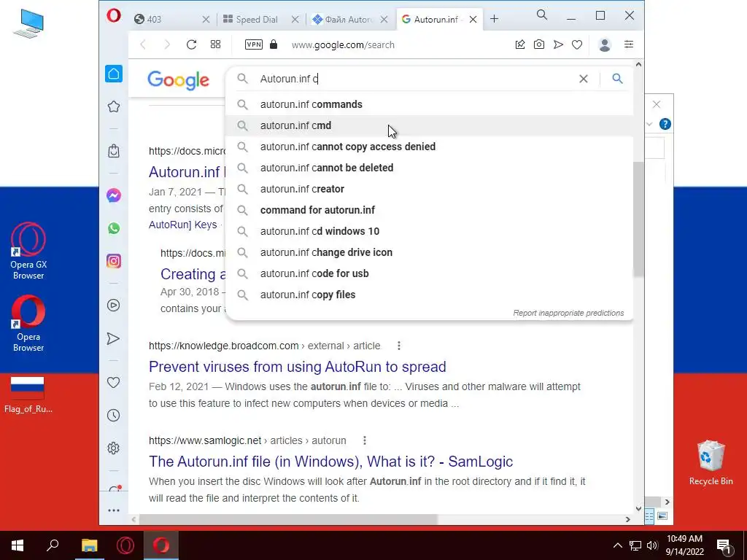Open Speed Dial grid icon in toolbar
This screenshot has width=747, height=560.
[x=215, y=44]
